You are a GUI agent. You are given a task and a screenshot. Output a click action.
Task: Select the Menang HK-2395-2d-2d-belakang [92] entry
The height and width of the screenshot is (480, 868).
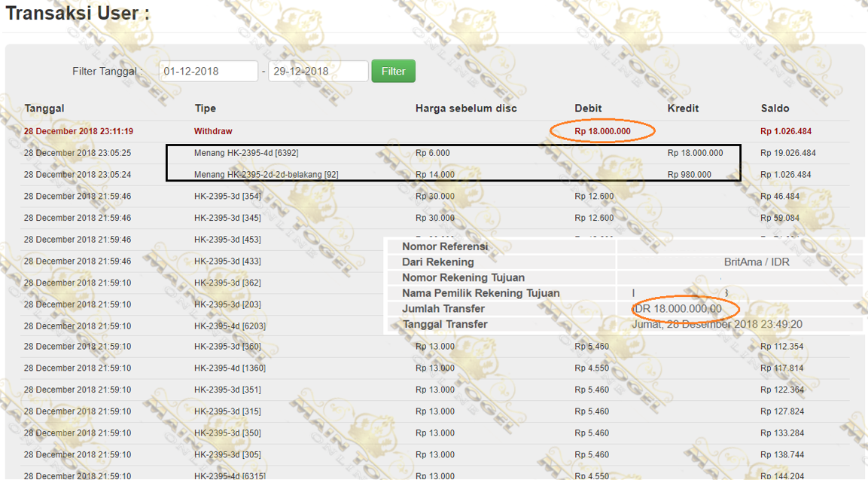pyautogui.click(x=266, y=175)
